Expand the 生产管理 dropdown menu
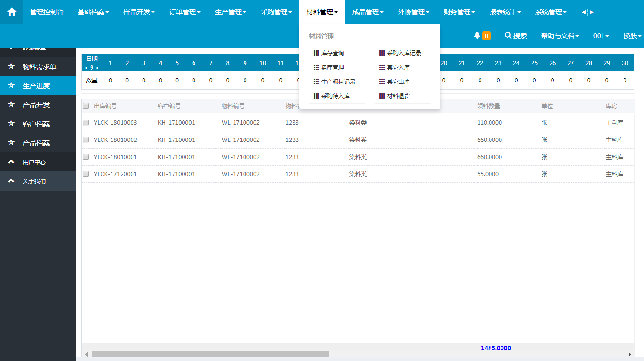Image resolution: width=644 pixels, height=361 pixels. 230,12
